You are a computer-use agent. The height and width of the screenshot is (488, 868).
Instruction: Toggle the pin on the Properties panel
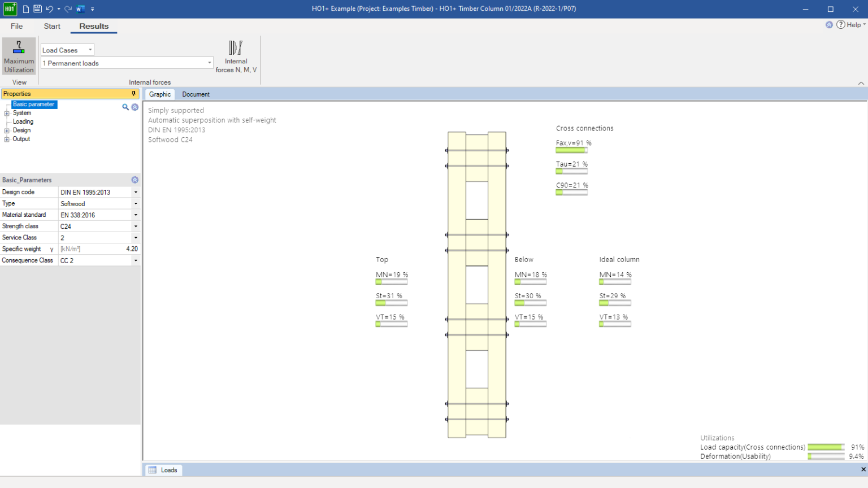click(x=134, y=93)
